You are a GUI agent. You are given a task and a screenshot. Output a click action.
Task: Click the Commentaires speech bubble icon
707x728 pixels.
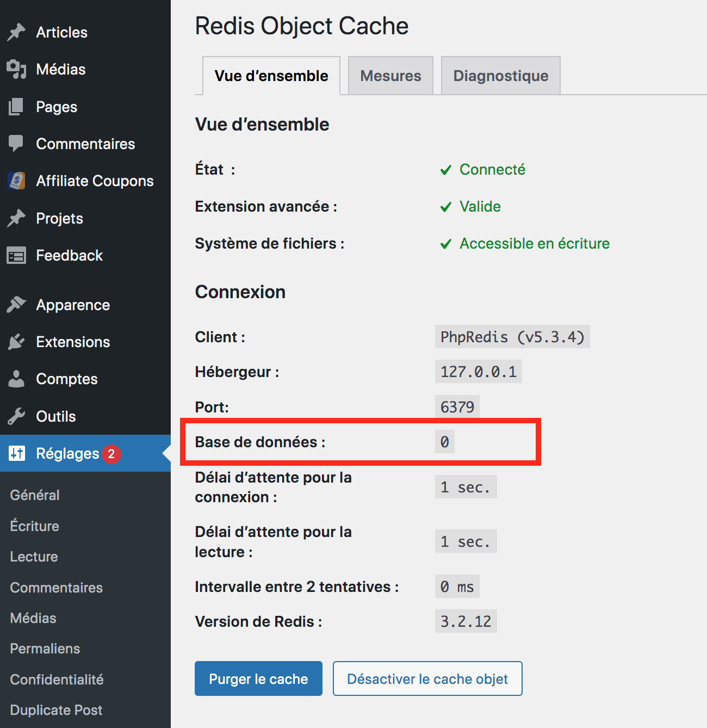click(16, 144)
